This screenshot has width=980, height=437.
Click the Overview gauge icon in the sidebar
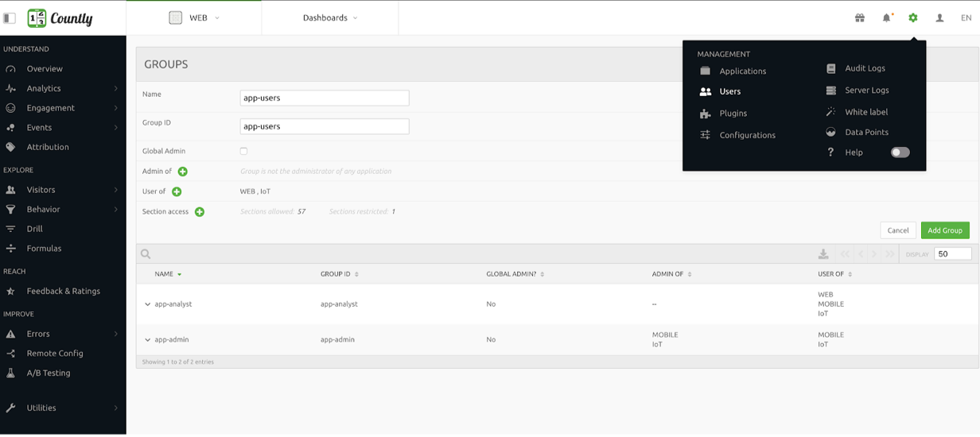[10, 69]
